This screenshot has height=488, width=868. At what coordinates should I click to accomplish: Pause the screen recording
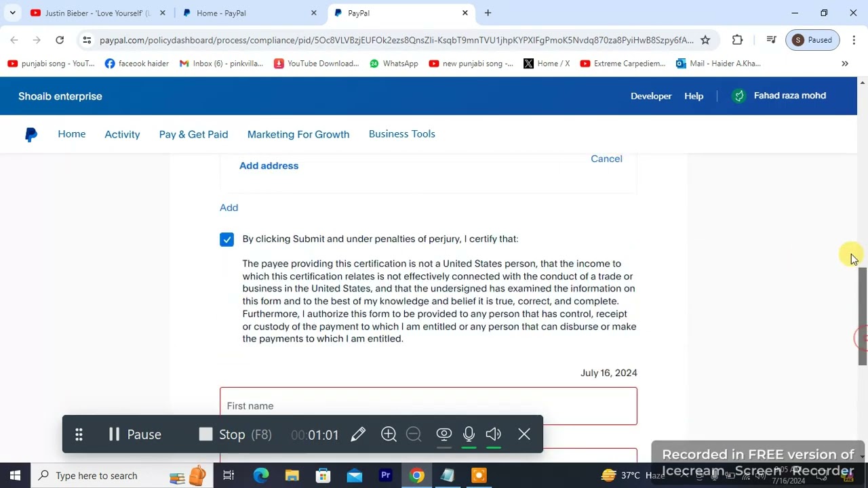pos(134,434)
